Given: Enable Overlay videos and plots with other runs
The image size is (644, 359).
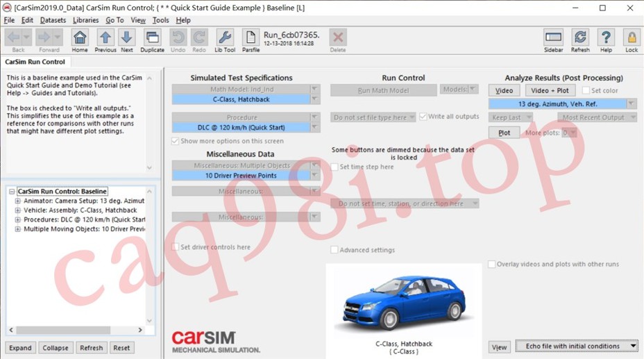Looking at the screenshot, I should (491, 264).
